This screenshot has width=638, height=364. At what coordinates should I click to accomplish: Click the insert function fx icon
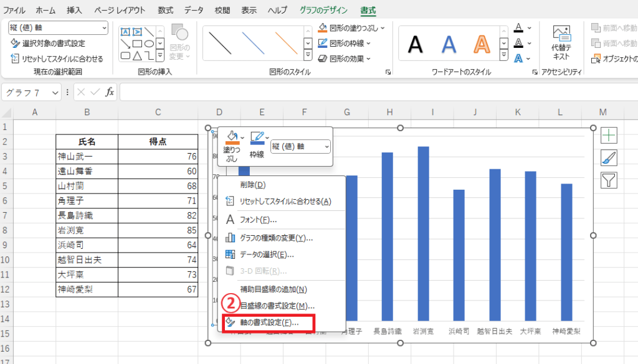point(110,92)
